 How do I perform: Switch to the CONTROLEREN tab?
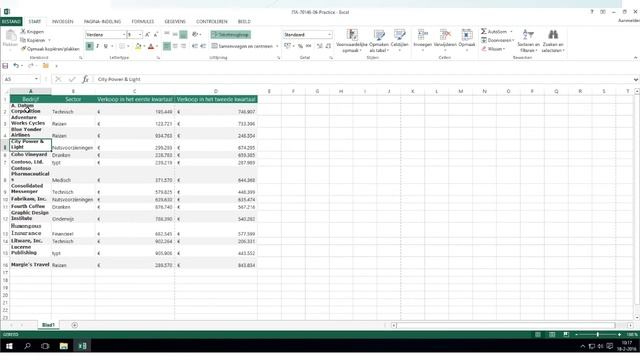212,21
